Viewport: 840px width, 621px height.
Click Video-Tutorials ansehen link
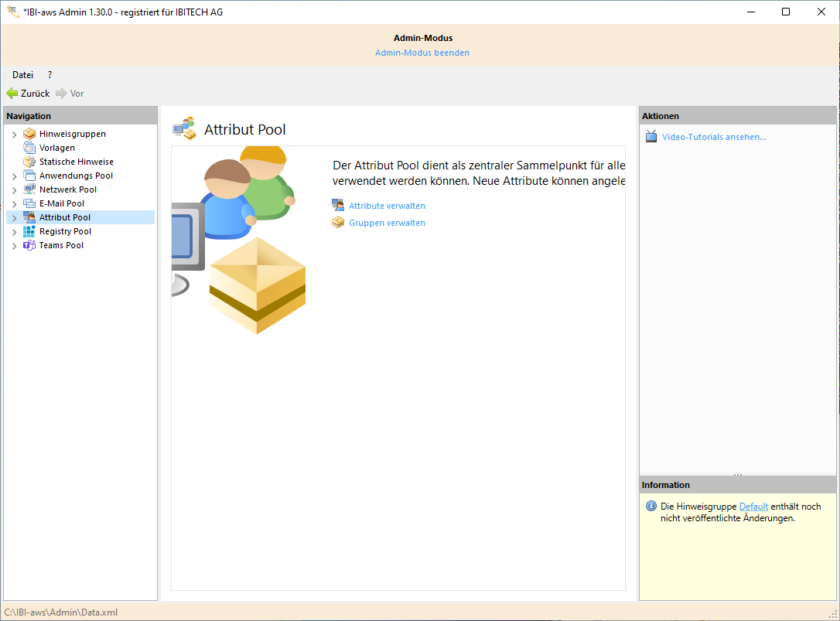tap(714, 137)
